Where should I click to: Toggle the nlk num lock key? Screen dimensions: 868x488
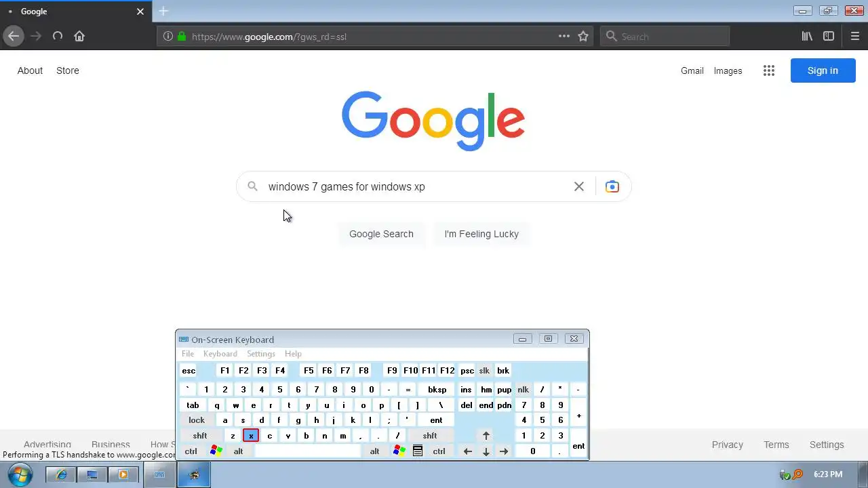point(523,390)
